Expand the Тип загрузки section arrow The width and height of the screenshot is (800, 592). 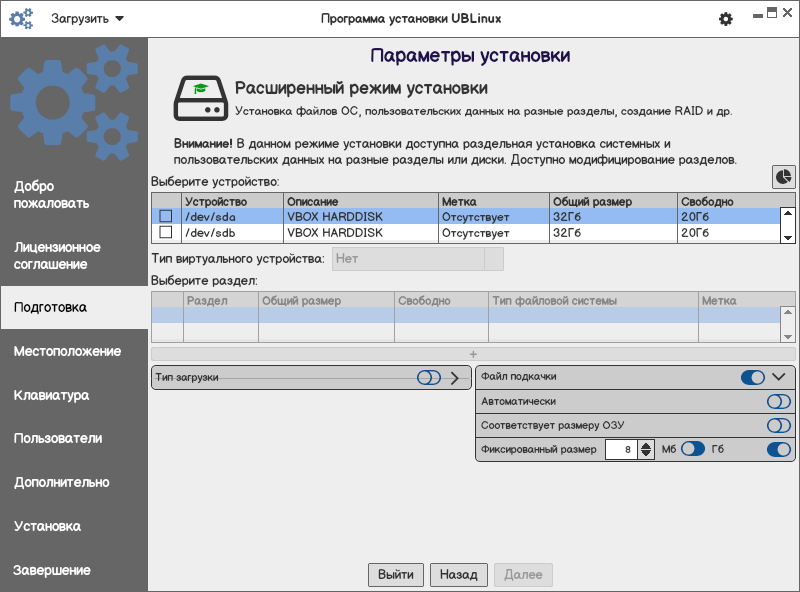tap(454, 378)
